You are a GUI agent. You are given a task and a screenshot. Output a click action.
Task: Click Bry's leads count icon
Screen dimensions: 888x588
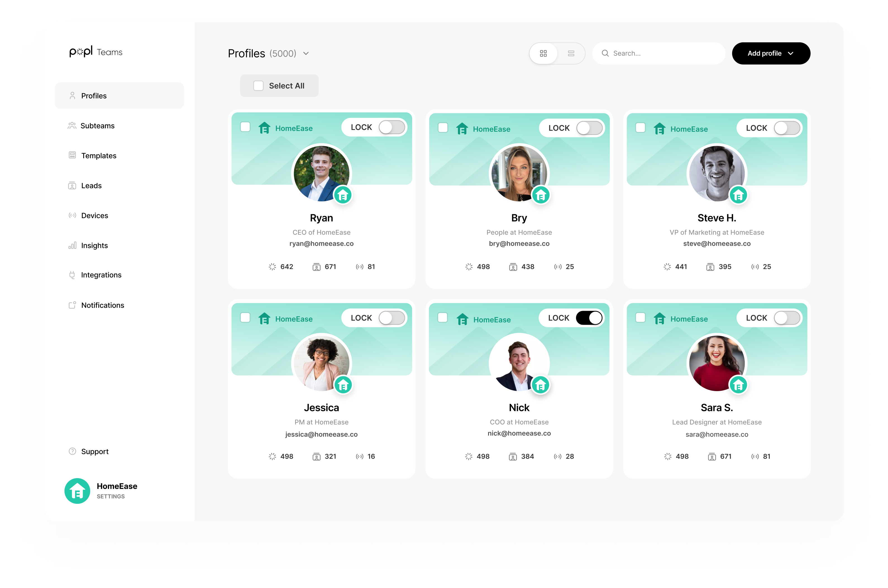point(513,267)
